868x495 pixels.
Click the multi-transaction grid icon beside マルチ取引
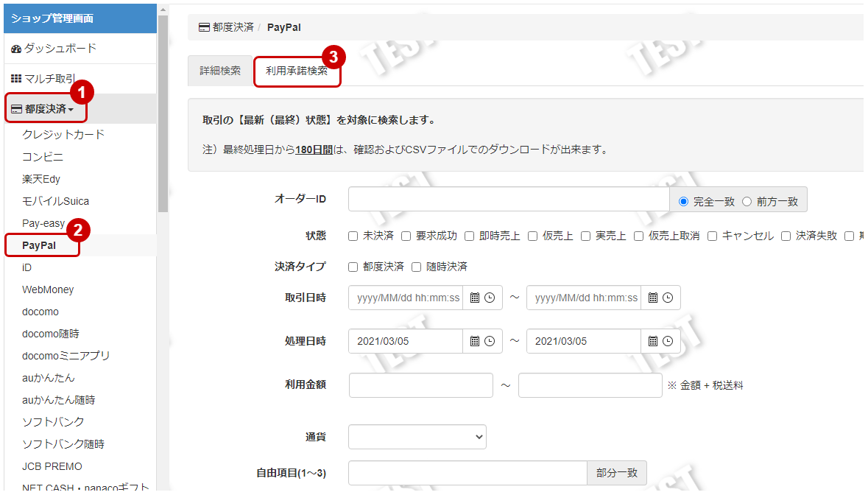(15, 77)
